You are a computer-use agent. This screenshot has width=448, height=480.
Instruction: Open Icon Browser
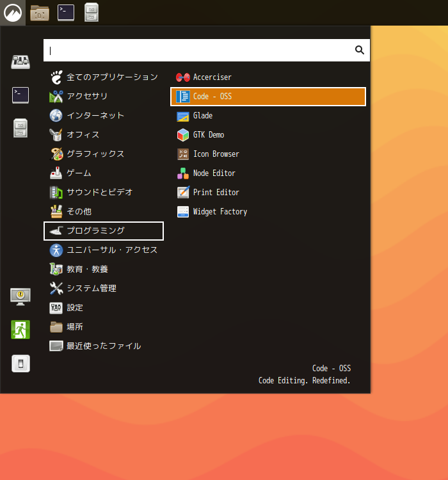(x=268, y=154)
